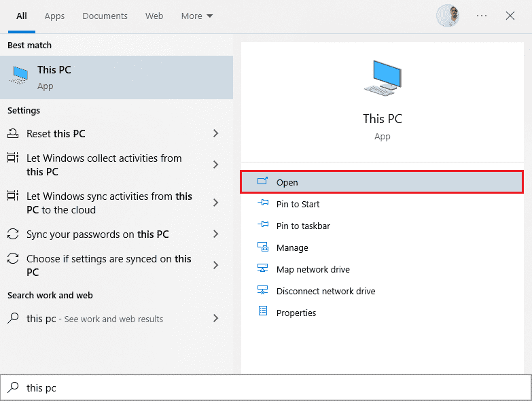Open the This PC best match result
This screenshot has height=401, width=532.
[x=116, y=77]
